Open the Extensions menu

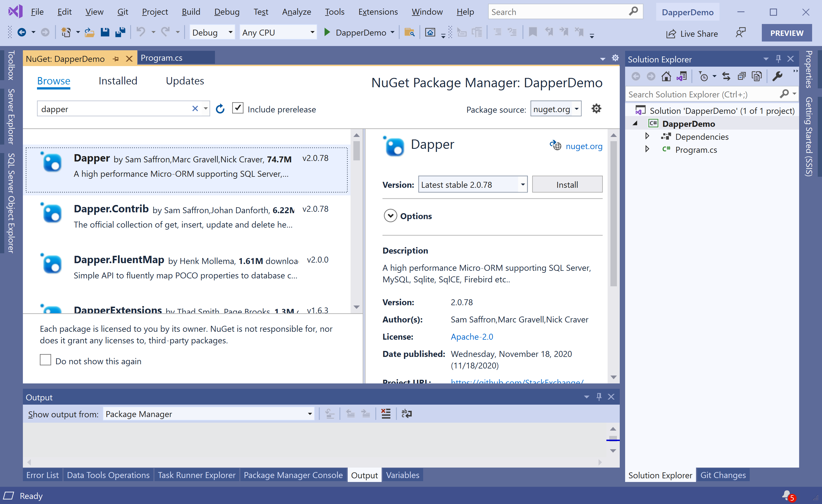tap(378, 12)
